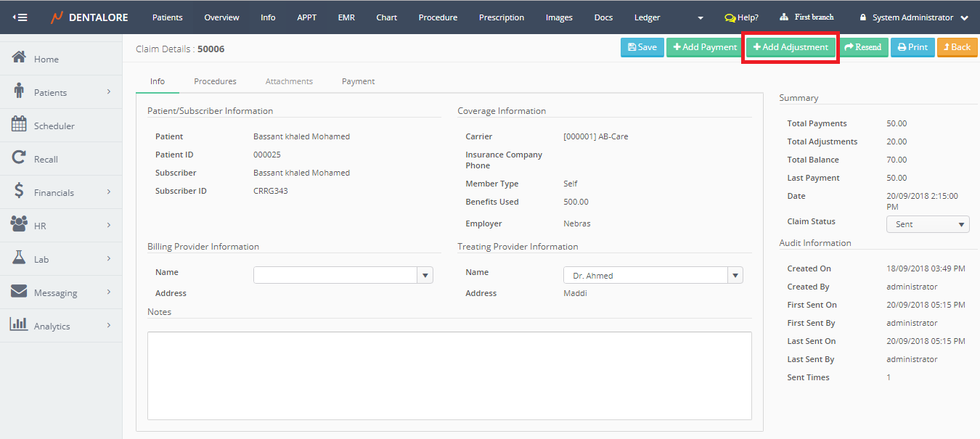Image resolution: width=980 pixels, height=439 pixels.
Task: Click the Recall refresh icon
Action: [20, 158]
